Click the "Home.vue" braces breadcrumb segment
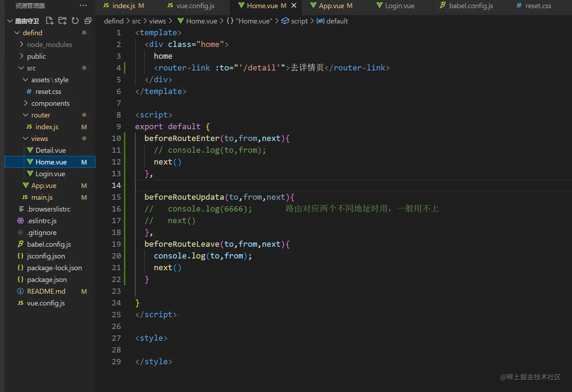Screen dimensions: 572x392 point(249,21)
